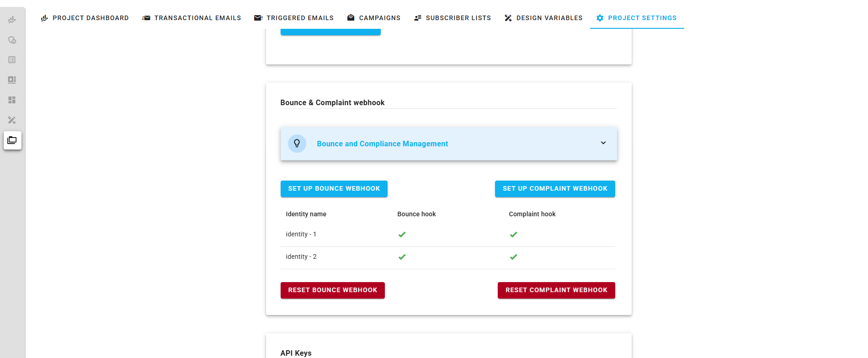
Task: Click the analytics chart icon in sidebar
Action: [x=12, y=20]
